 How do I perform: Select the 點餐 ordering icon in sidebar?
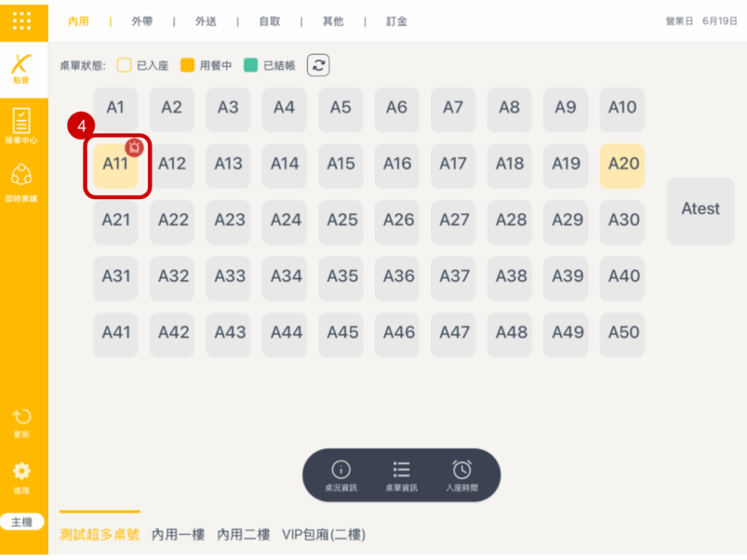tap(22, 70)
